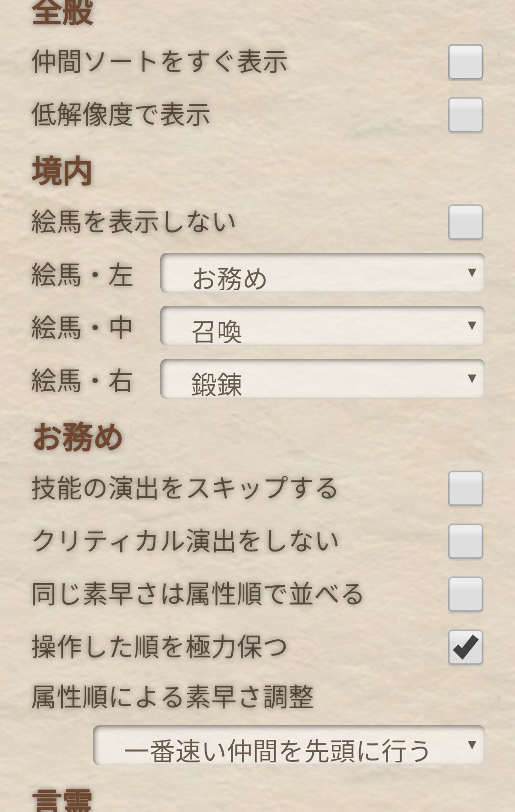The image size is (515, 812).
Task: Enable 技能の演出をスキップする checkbox
Action: [465, 489]
